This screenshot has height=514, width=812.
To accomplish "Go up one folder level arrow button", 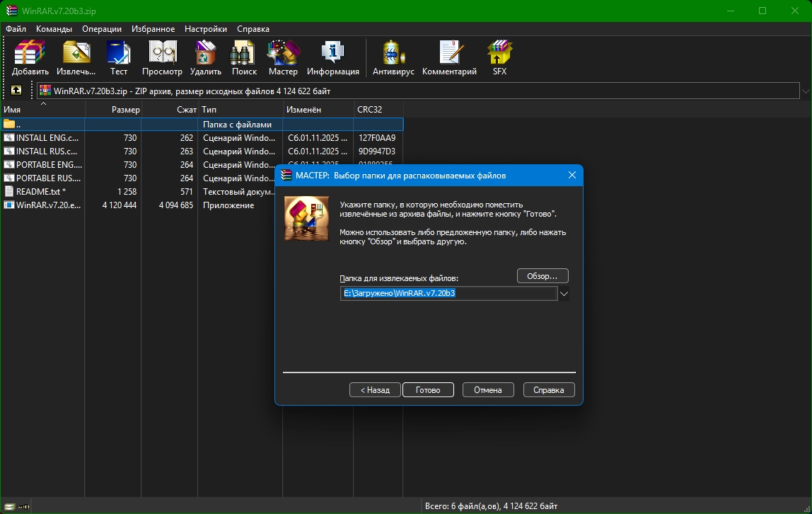I will (x=16, y=91).
